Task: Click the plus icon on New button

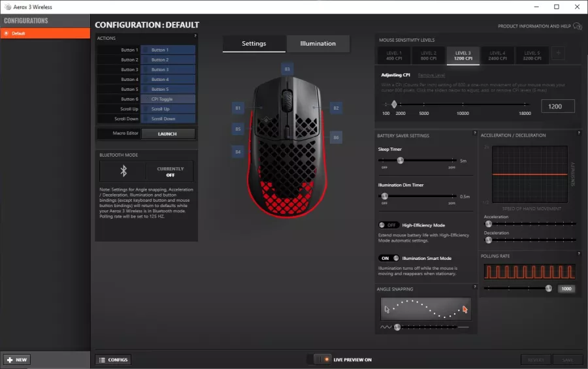Action: [10, 360]
